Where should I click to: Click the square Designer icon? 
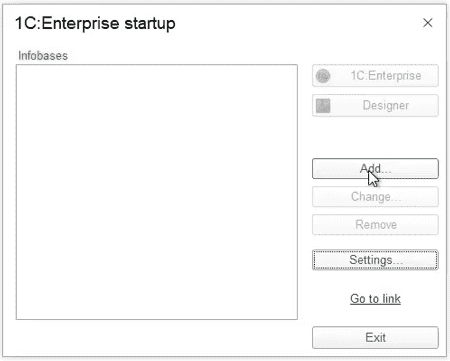[323, 106]
